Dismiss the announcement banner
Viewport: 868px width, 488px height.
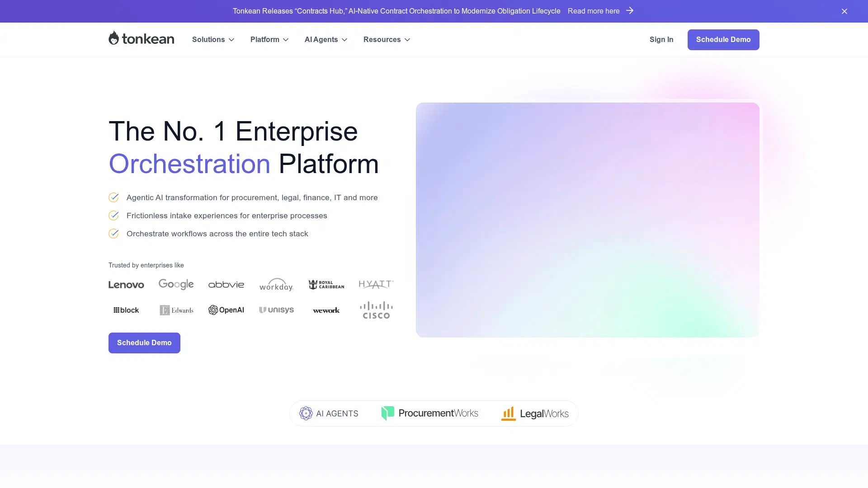pyautogui.click(x=844, y=11)
